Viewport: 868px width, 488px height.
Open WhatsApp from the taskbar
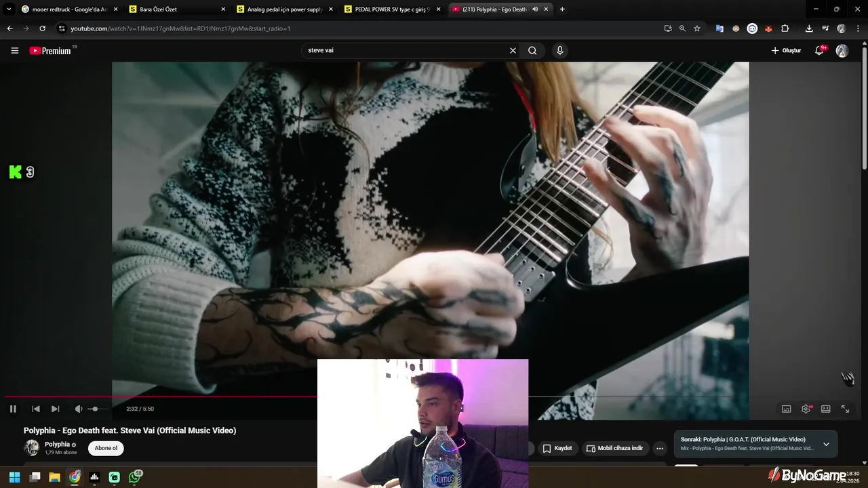click(135, 477)
